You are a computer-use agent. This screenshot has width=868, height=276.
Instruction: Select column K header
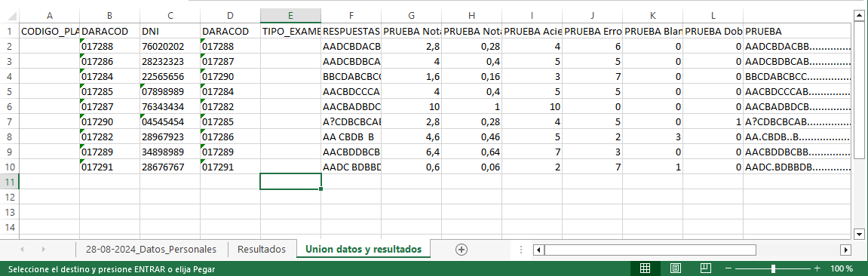coord(652,16)
